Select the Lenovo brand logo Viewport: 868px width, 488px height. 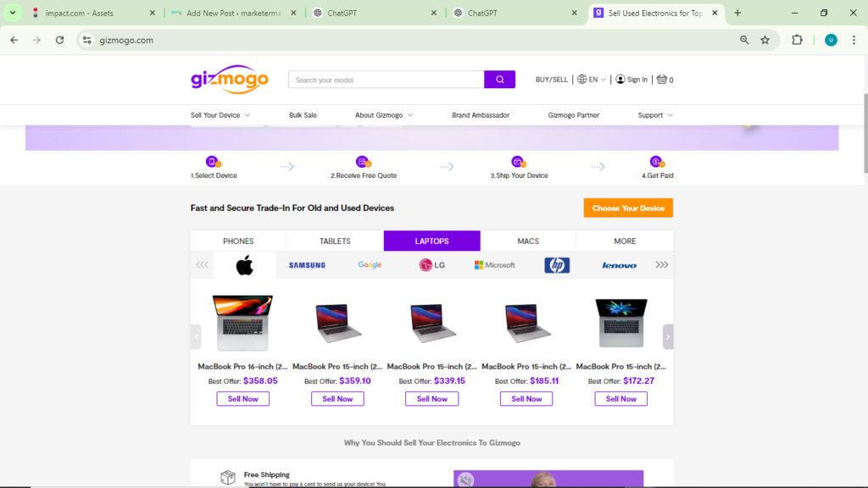(619, 265)
